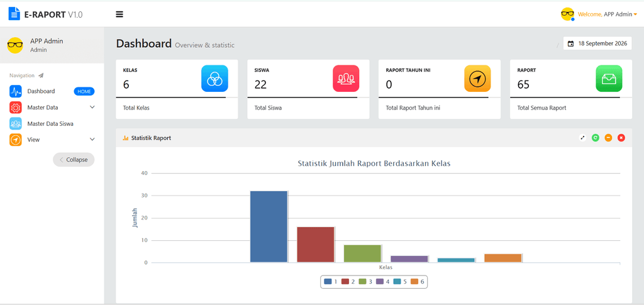Click the Siswa people icon
Image resolution: width=644 pixels, height=305 pixels.
[346, 79]
